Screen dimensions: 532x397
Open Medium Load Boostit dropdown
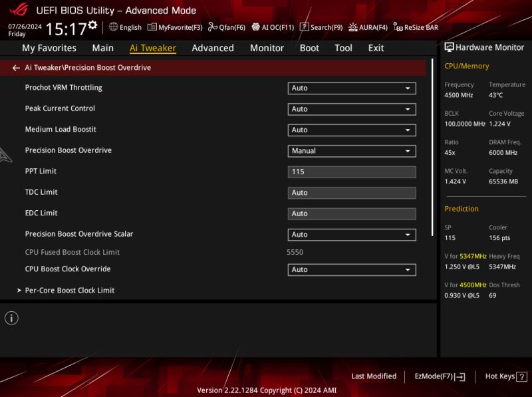pyautogui.click(x=352, y=130)
